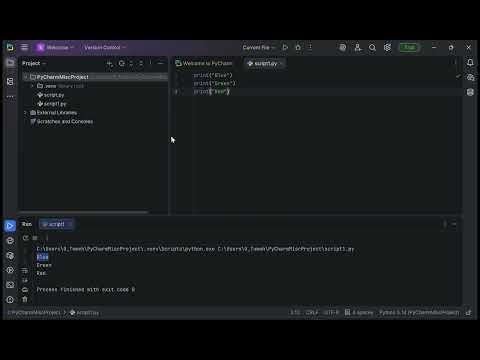Click the Python interpreter in status bar
This screenshot has height=360, width=480.
click(419, 313)
